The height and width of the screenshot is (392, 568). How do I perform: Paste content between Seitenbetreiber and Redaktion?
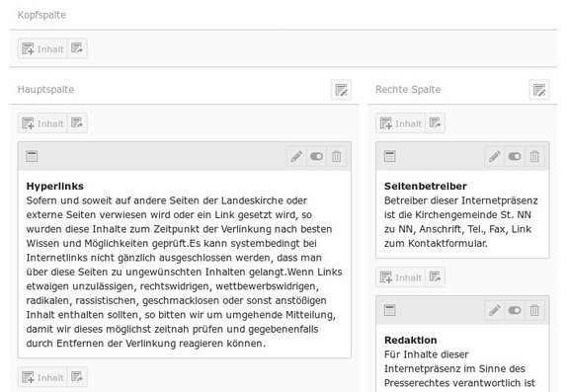[435, 277]
